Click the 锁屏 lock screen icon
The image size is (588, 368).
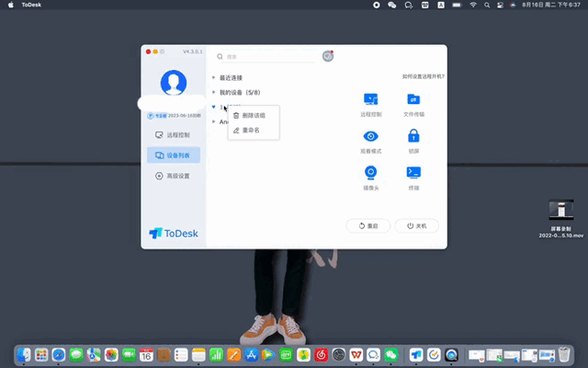[413, 135]
